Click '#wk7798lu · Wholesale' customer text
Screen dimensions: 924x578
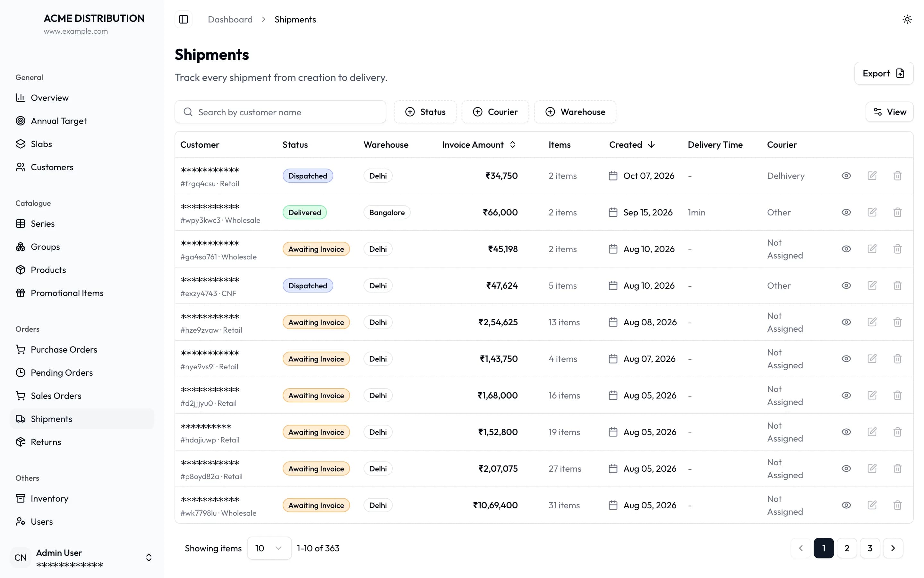218,513
